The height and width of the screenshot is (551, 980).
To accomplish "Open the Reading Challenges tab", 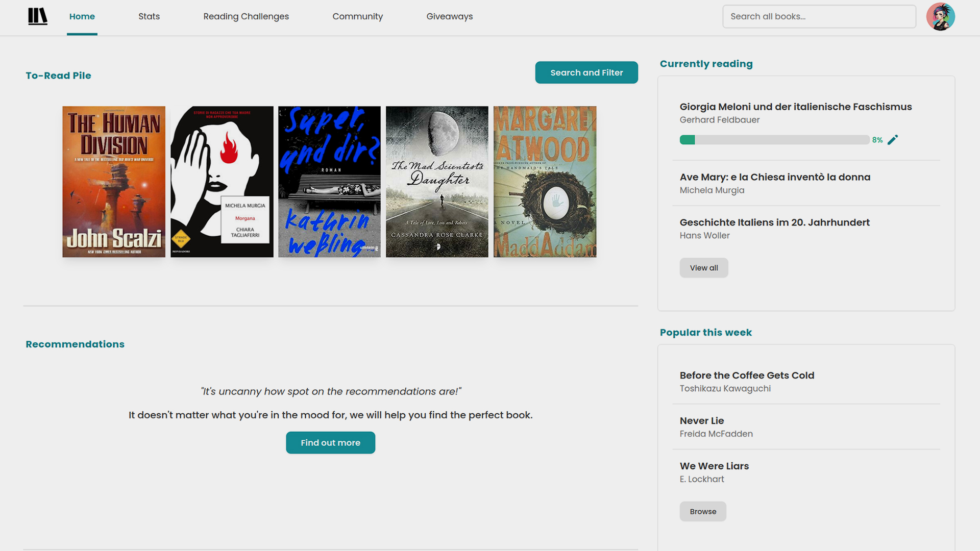I will pos(246,16).
